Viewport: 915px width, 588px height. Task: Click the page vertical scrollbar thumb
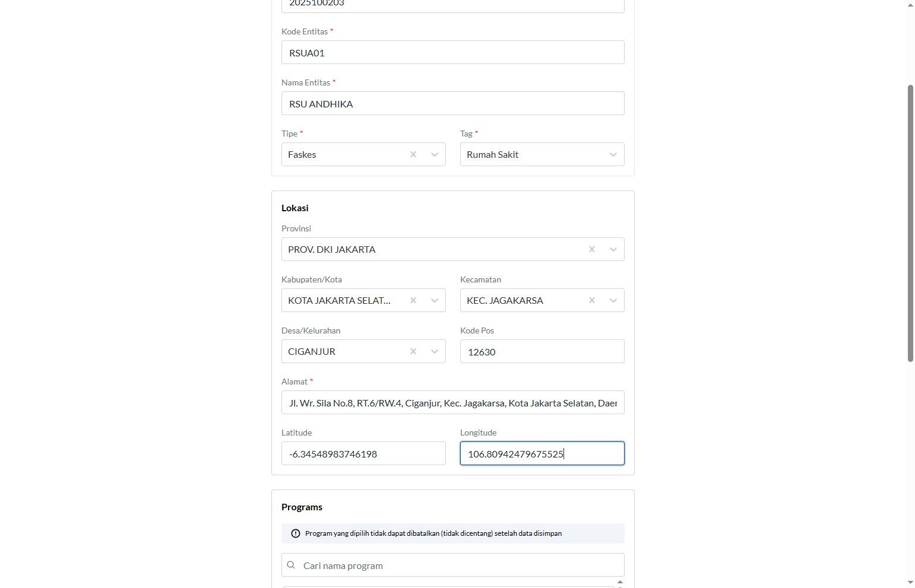pyautogui.click(x=910, y=223)
